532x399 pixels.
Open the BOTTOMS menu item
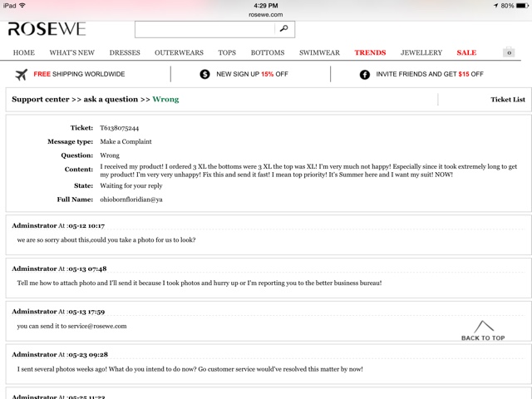coord(268,52)
